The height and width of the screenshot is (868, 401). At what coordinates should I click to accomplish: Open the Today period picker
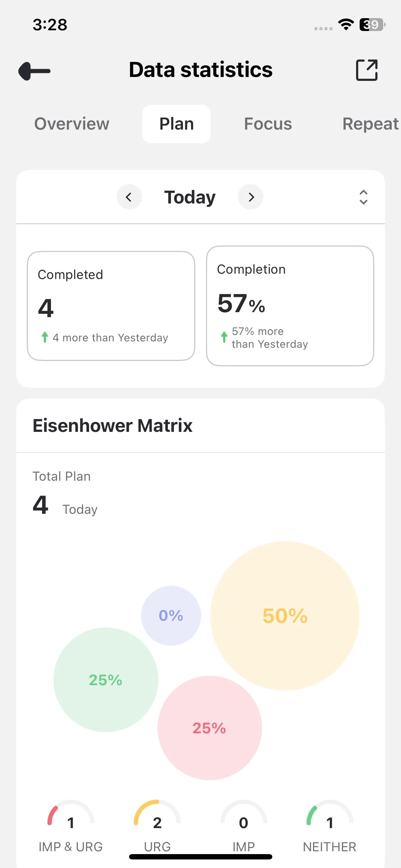click(190, 197)
